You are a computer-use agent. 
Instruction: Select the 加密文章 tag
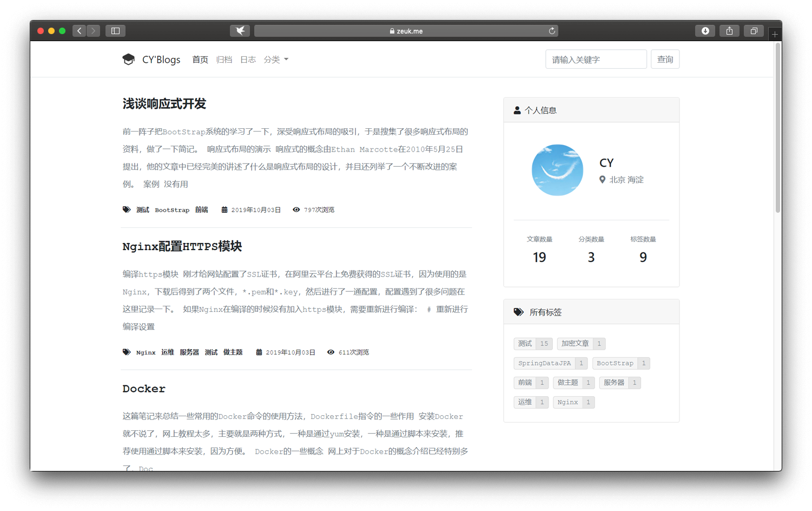coord(581,344)
